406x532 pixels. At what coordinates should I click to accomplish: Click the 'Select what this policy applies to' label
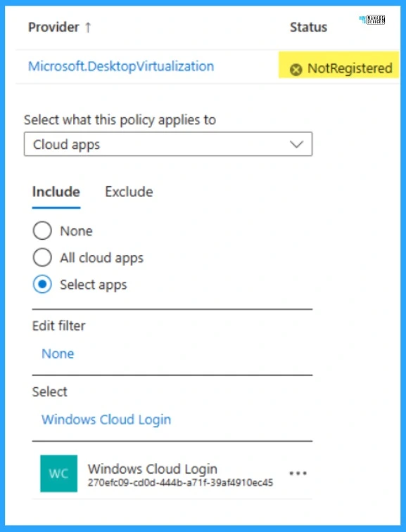(120, 119)
